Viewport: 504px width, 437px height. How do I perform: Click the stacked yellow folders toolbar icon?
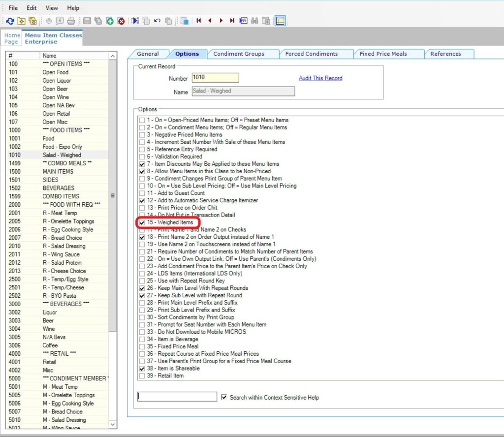32,21
